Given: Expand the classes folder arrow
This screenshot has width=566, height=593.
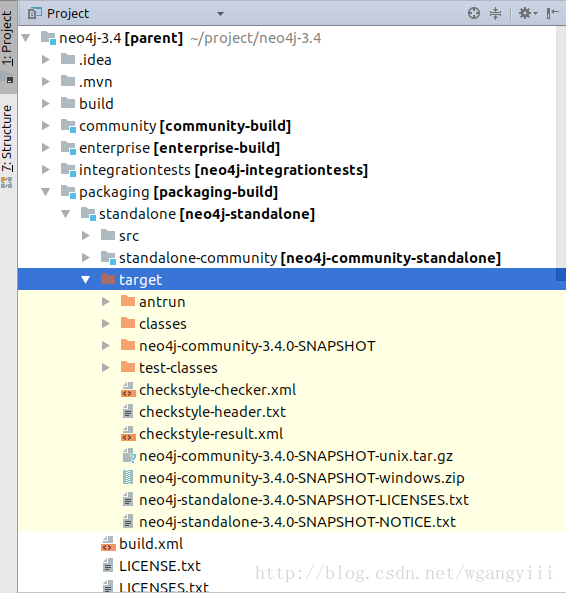Looking at the screenshot, I should pos(106,323).
